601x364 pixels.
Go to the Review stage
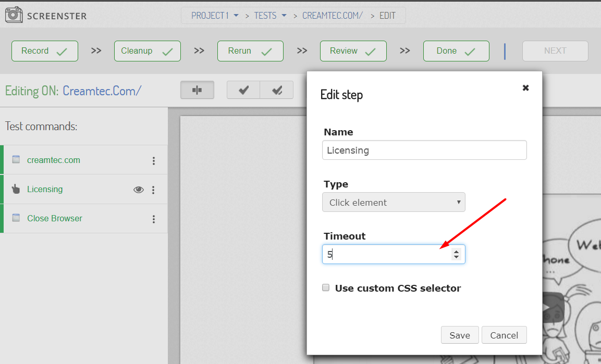(x=353, y=51)
